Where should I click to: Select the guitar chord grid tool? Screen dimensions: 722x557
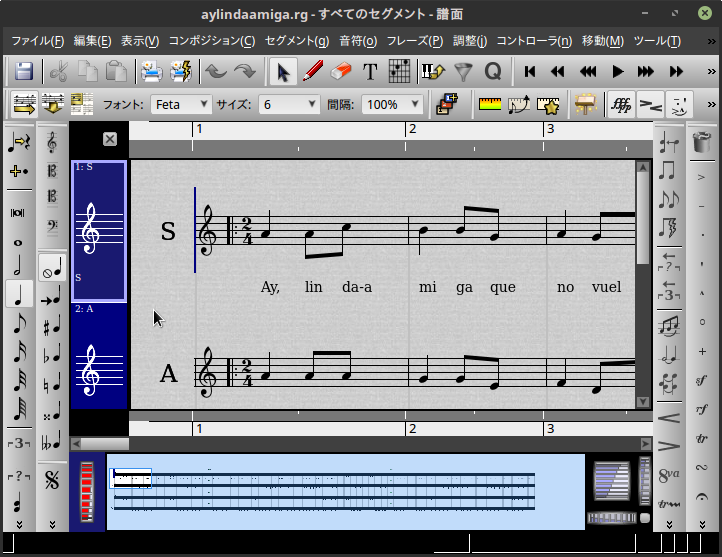click(x=399, y=72)
